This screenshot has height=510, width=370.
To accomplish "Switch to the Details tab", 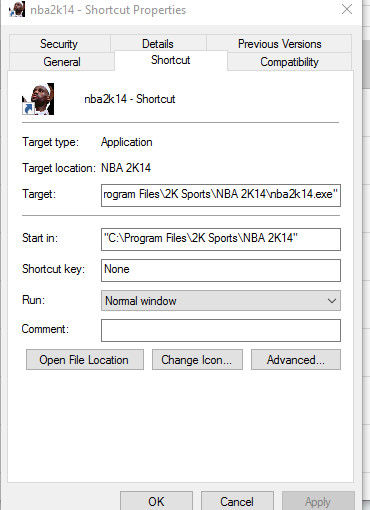I will coord(158,44).
